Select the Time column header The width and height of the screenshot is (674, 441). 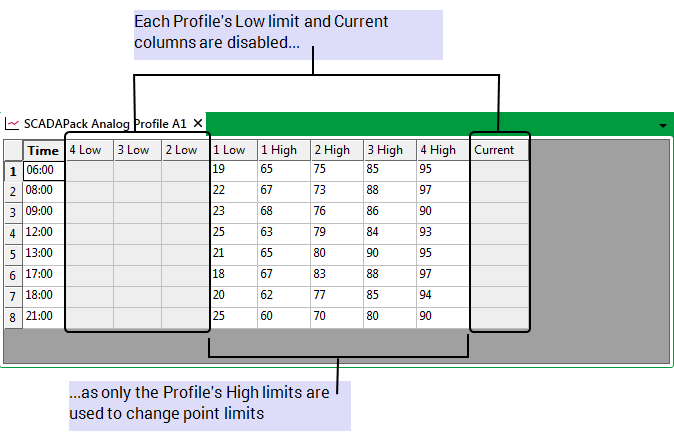tap(43, 150)
